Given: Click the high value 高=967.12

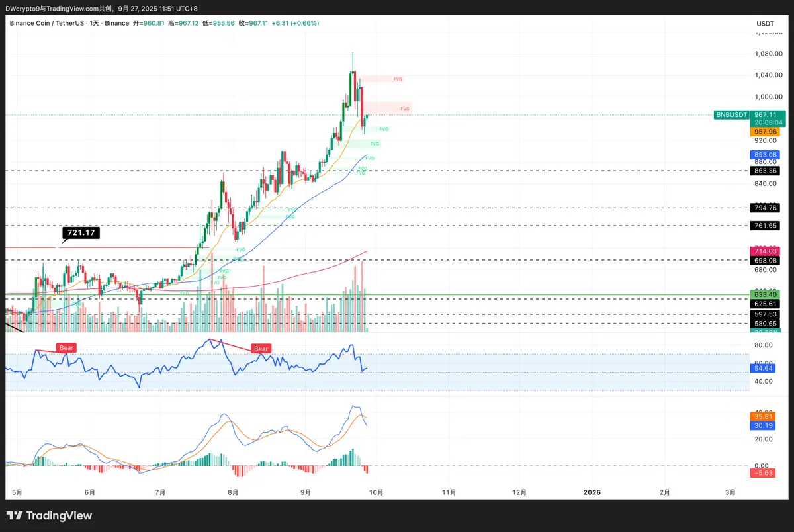Looking at the screenshot, I should 184,23.
